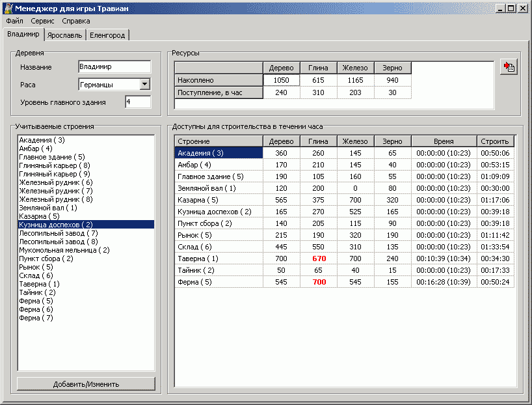Click the Строить column header

point(496,141)
